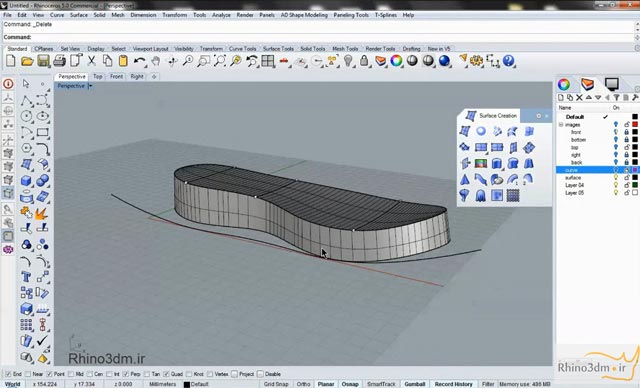This screenshot has height=388, width=640.
Task: Click the Print icon in toolbar
Action: click(60, 61)
